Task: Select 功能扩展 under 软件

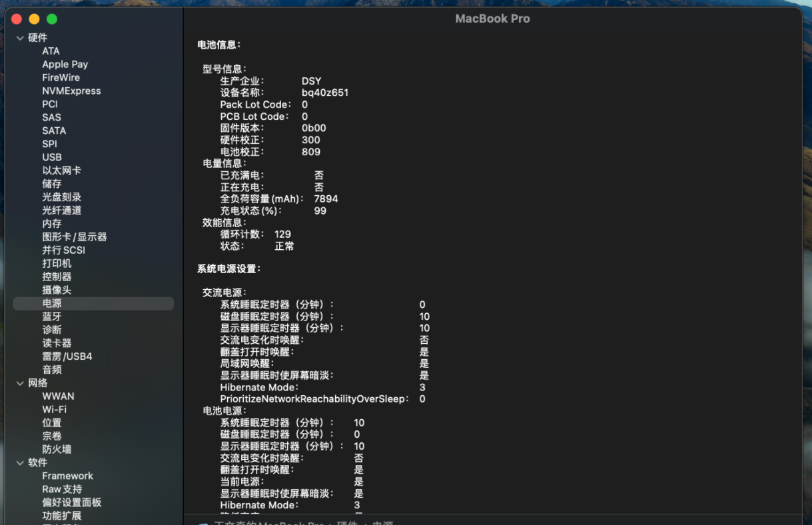Action: point(61,516)
